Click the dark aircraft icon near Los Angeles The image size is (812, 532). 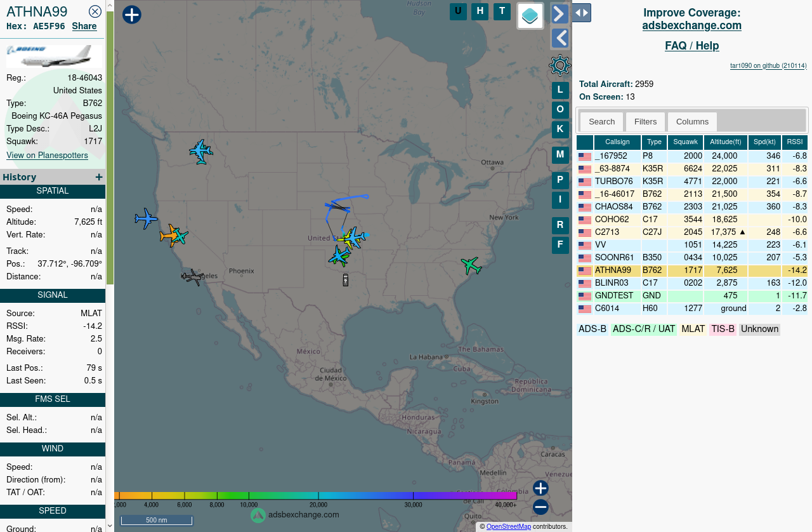pos(192,277)
